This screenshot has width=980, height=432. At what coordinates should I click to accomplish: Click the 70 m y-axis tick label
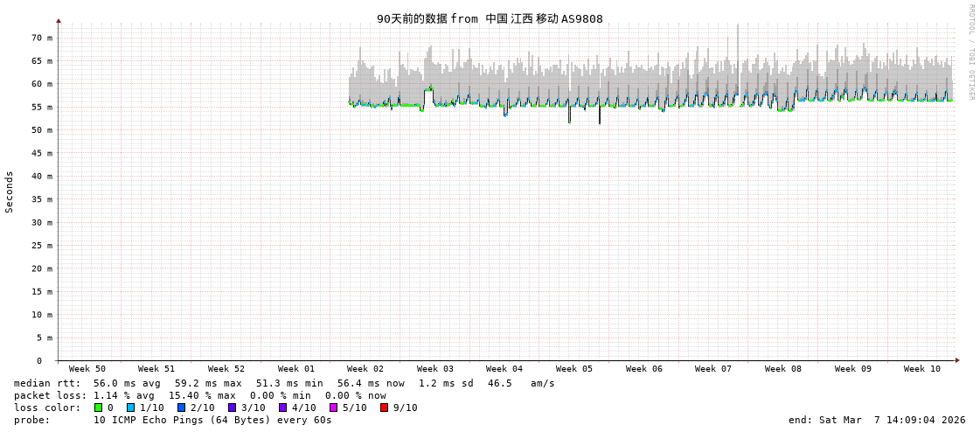[x=42, y=38]
